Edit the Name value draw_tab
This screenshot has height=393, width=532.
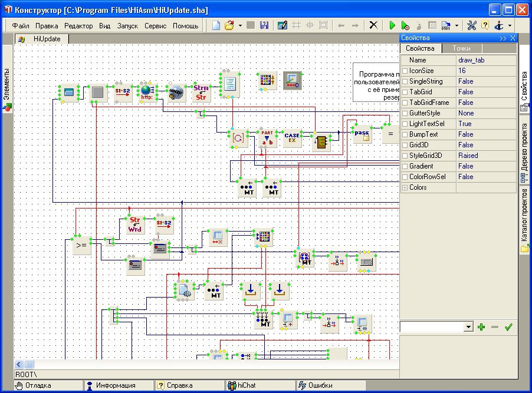(x=487, y=60)
